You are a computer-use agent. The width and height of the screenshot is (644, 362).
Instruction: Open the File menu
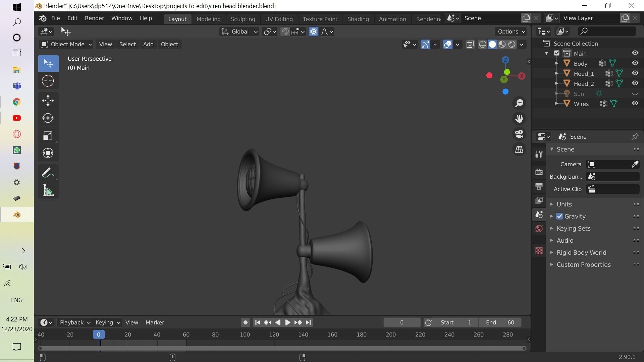(x=56, y=18)
